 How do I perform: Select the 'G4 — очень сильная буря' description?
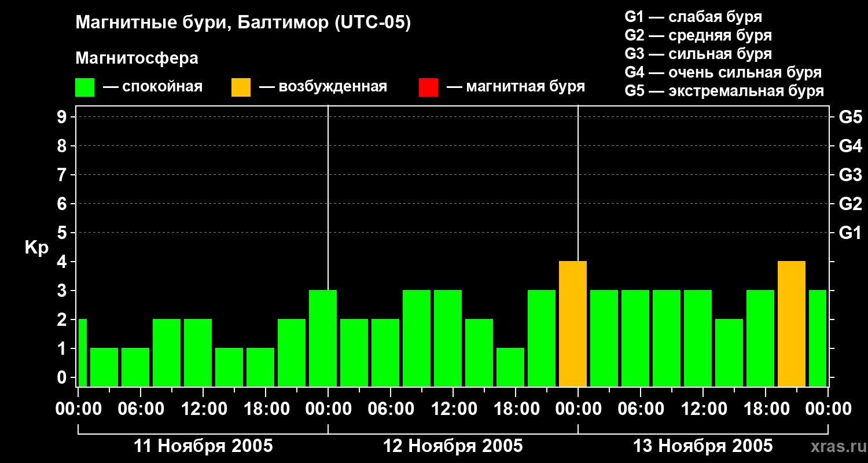[723, 72]
